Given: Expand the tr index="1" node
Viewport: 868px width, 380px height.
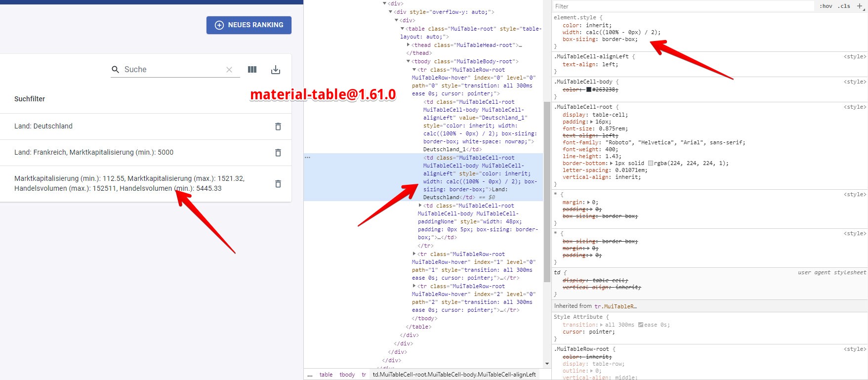Looking at the screenshot, I should (414, 254).
